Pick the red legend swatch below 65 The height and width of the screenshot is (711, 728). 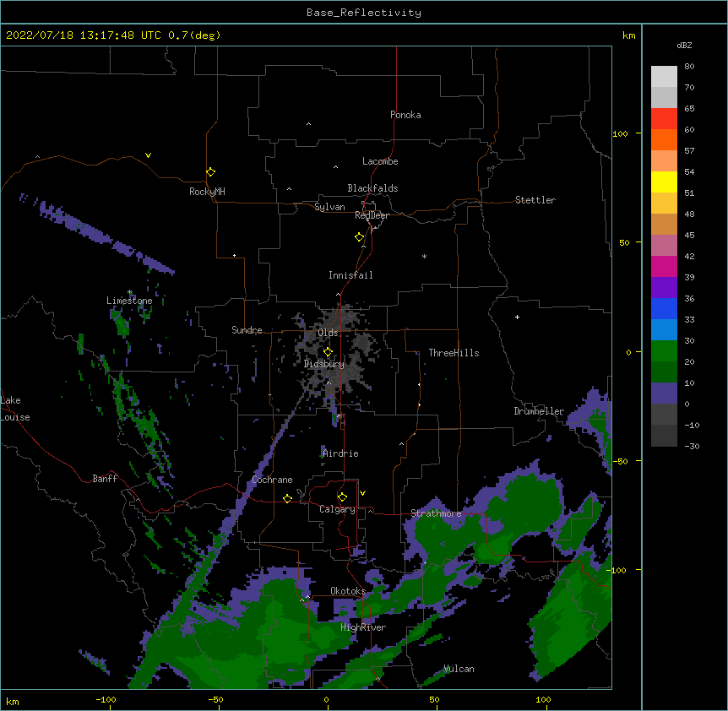coord(664,119)
